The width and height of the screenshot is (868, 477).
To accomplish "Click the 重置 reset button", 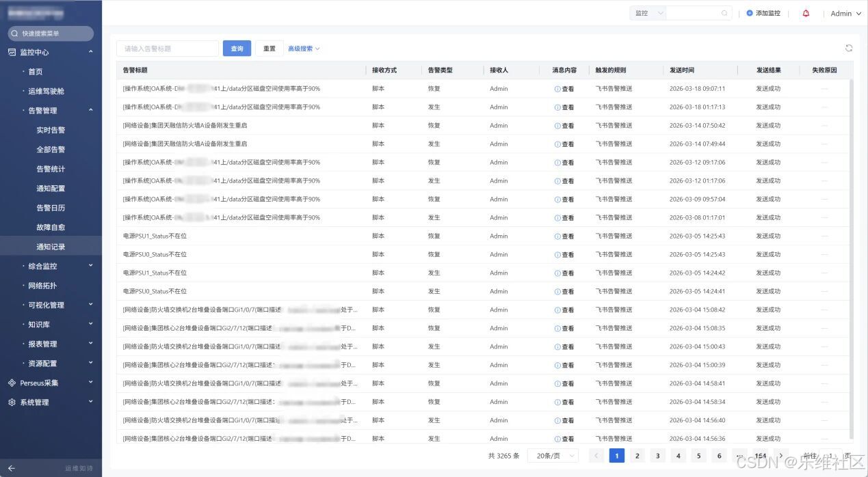I will click(x=269, y=49).
